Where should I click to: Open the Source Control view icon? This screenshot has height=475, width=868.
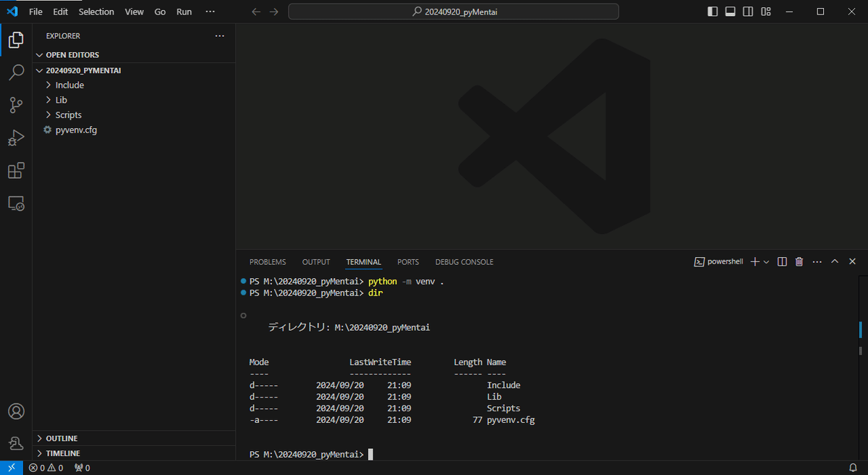point(16,105)
